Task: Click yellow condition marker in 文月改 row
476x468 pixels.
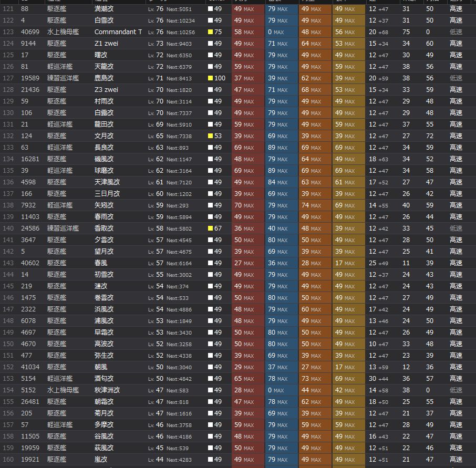Action: coord(210,136)
